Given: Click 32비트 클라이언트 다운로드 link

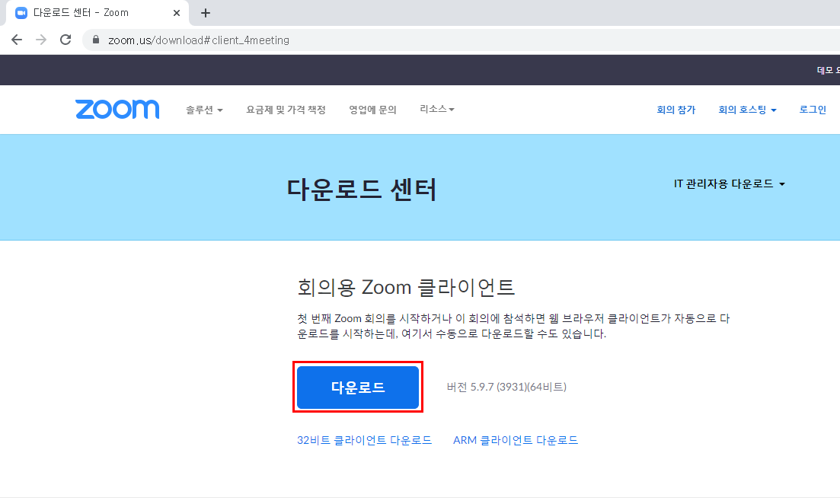Looking at the screenshot, I should coord(364,440).
